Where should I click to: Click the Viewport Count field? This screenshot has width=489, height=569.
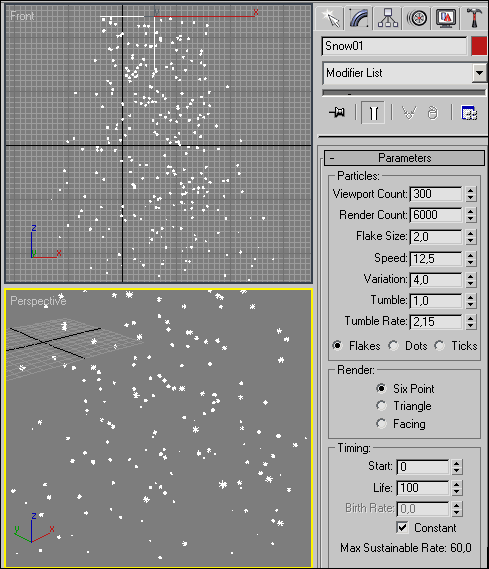pyautogui.click(x=436, y=194)
